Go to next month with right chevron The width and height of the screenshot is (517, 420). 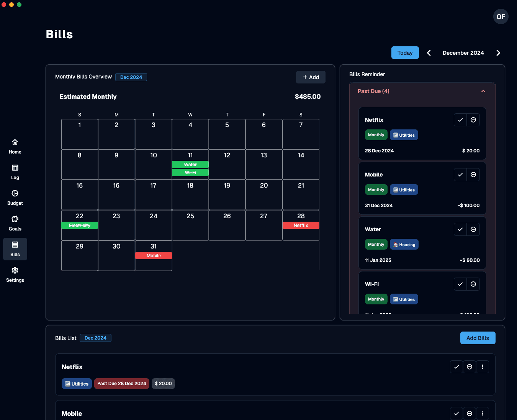coord(498,52)
